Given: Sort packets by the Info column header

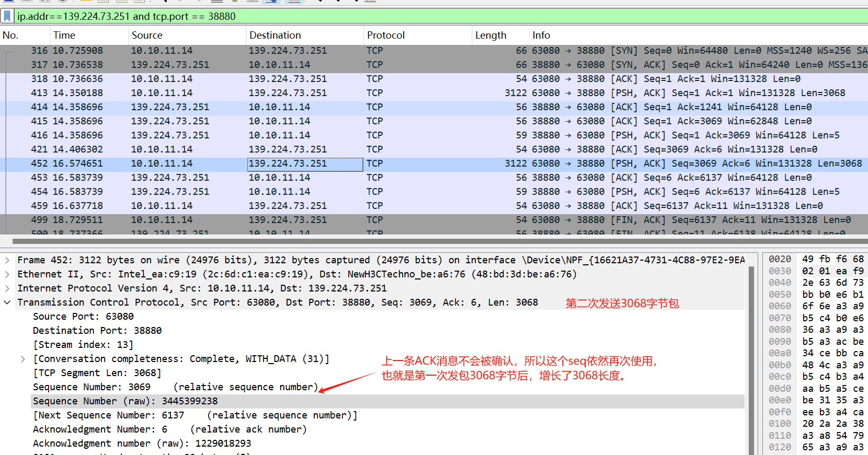Looking at the screenshot, I should 699,35.
